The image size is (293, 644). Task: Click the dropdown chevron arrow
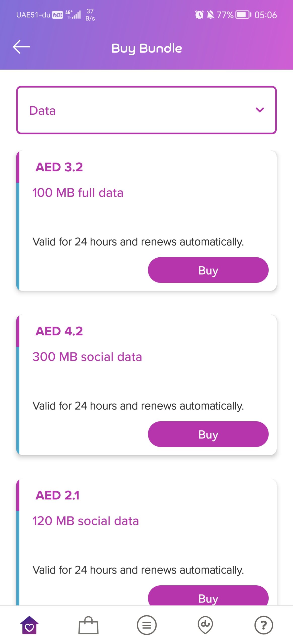click(x=260, y=110)
